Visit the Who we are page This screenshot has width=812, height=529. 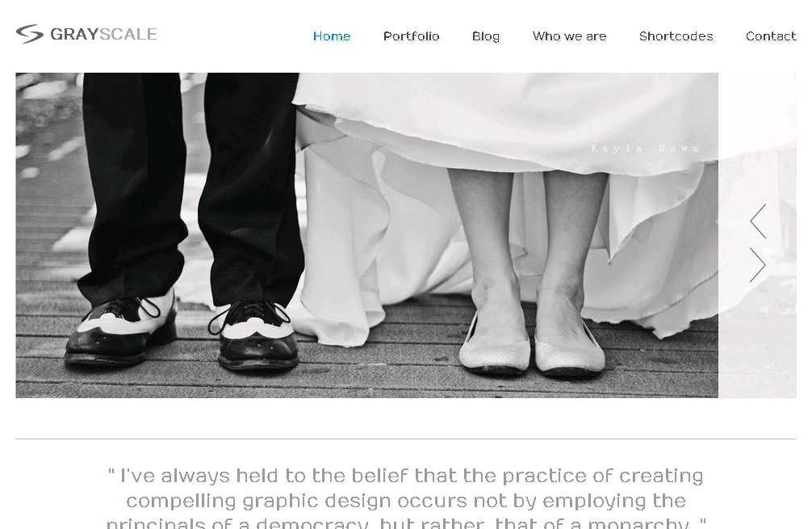pos(569,36)
